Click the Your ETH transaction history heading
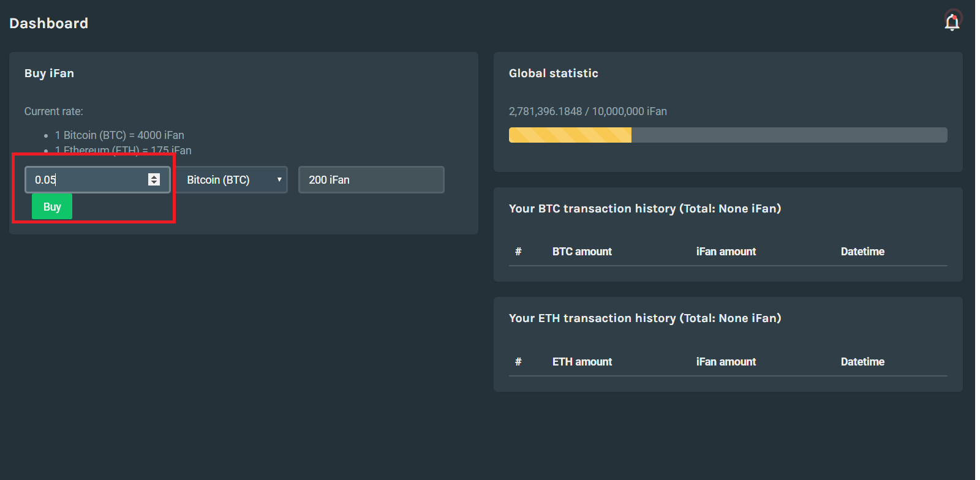The width and height of the screenshot is (980, 480). tap(644, 318)
